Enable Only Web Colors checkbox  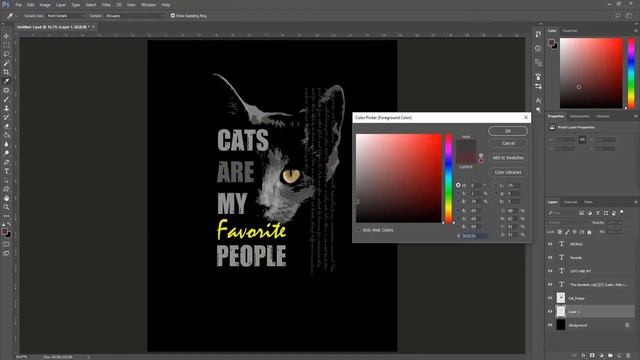tap(359, 230)
